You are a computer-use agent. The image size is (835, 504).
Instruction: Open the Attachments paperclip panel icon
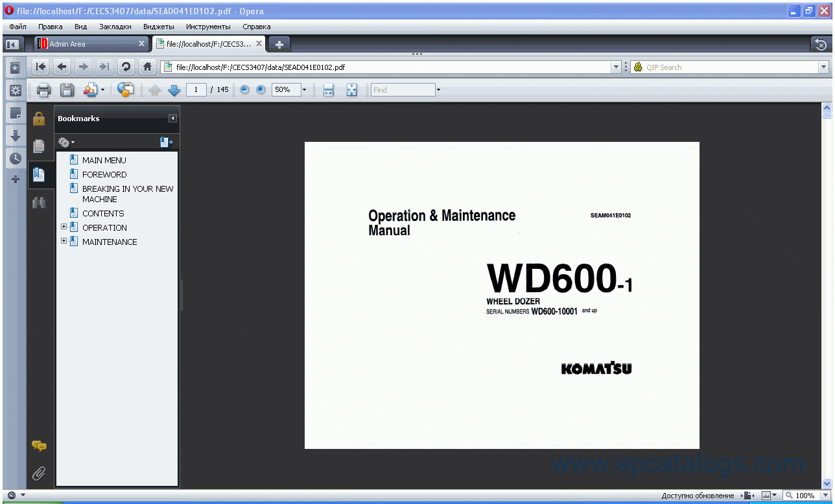[x=39, y=474]
